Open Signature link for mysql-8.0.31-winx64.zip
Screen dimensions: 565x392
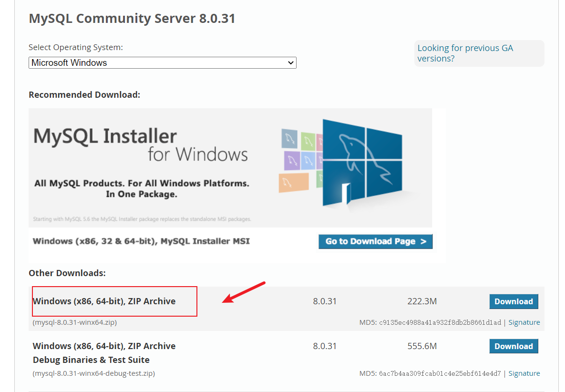point(524,322)
